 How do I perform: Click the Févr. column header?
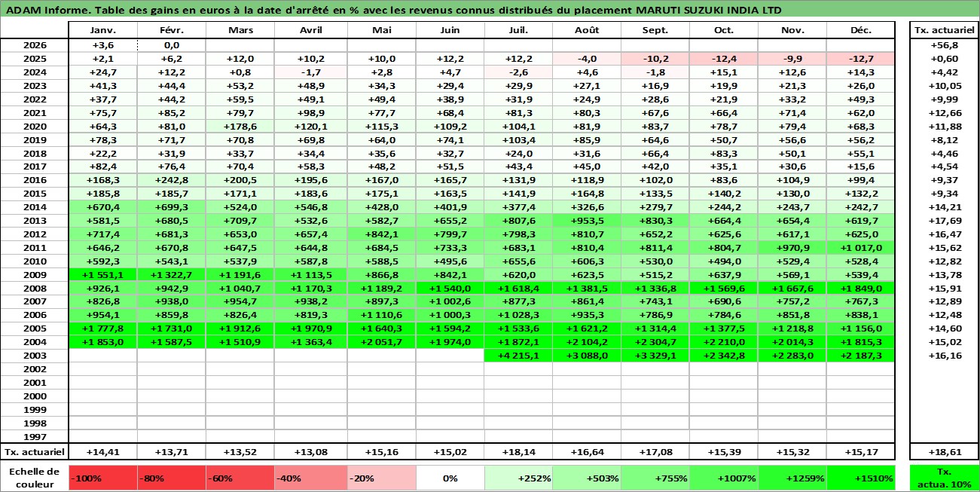171,30
